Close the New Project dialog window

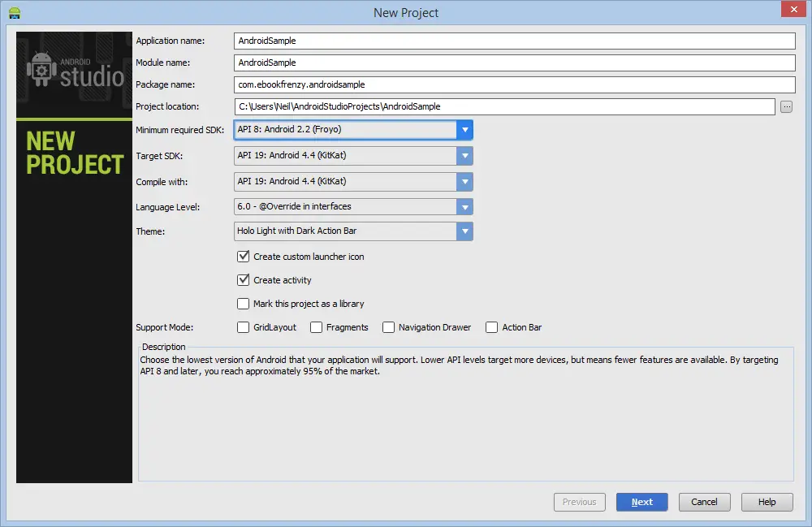pyautogui.click(x=792, y=11)
